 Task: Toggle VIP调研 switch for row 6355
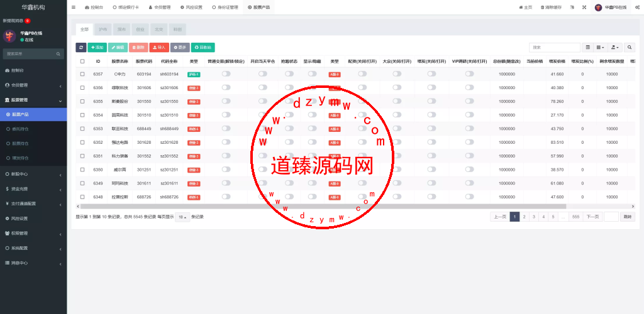pos(469,101)
